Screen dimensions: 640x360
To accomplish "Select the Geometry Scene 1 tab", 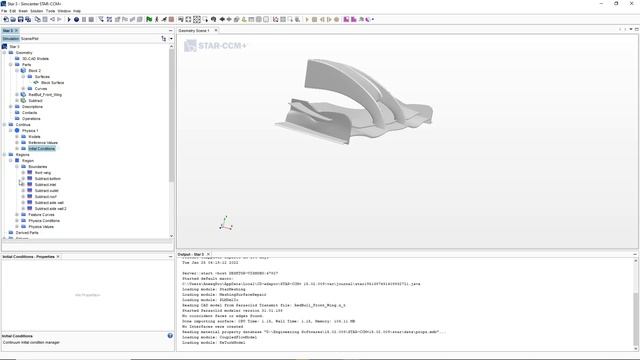I will (194, 31).
